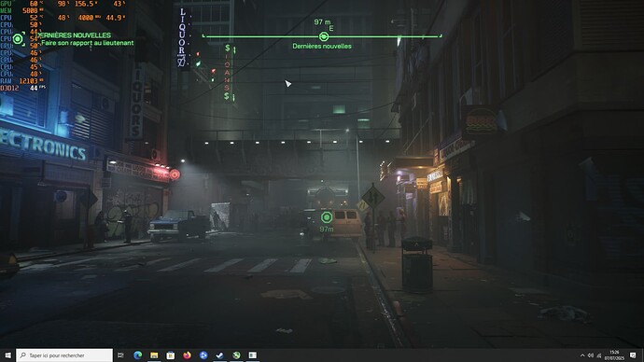Open File Explorer from the taskbar
The height and width of the screenshot is (362, 644).
154,355
